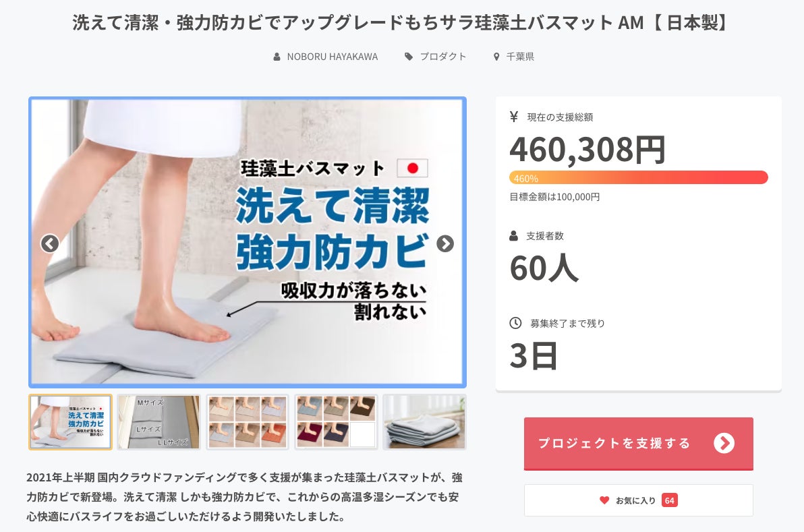Open the 千葉県 location link
The image size is (804, 532).
click(520, 57)
